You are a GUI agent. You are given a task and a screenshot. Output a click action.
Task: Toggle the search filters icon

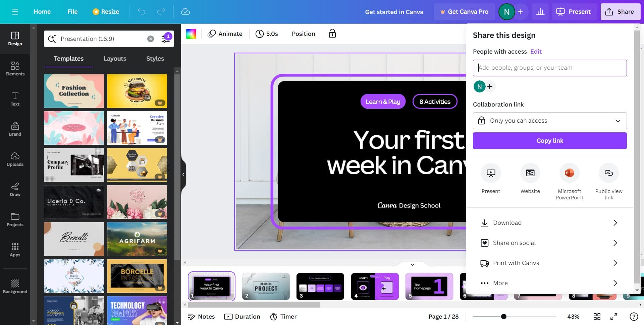tap(166, 39)
